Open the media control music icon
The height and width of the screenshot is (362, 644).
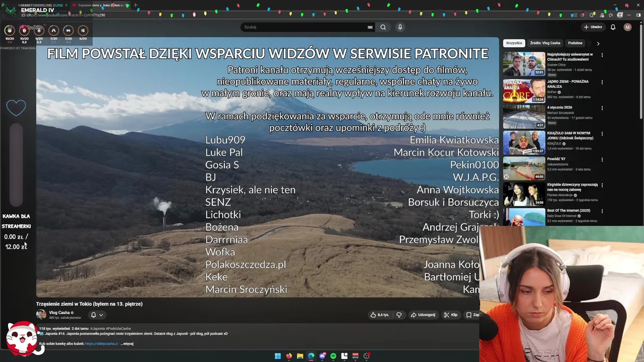tap(602, 15)
